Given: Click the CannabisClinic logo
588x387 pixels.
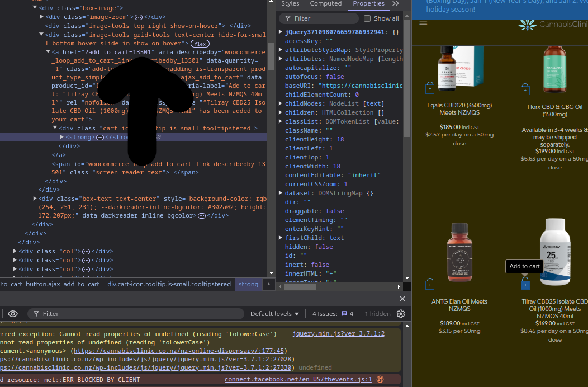Looking at the screenshot, I should [553, 25].
